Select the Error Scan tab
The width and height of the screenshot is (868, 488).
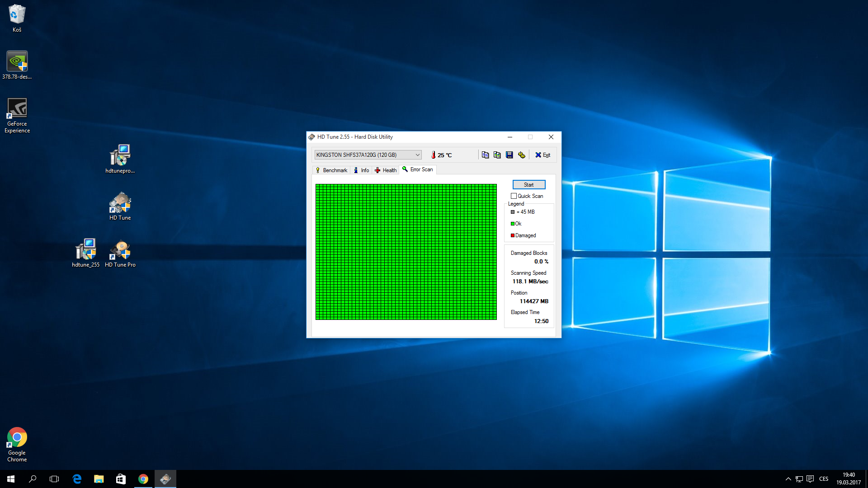[x=418, y=169]
